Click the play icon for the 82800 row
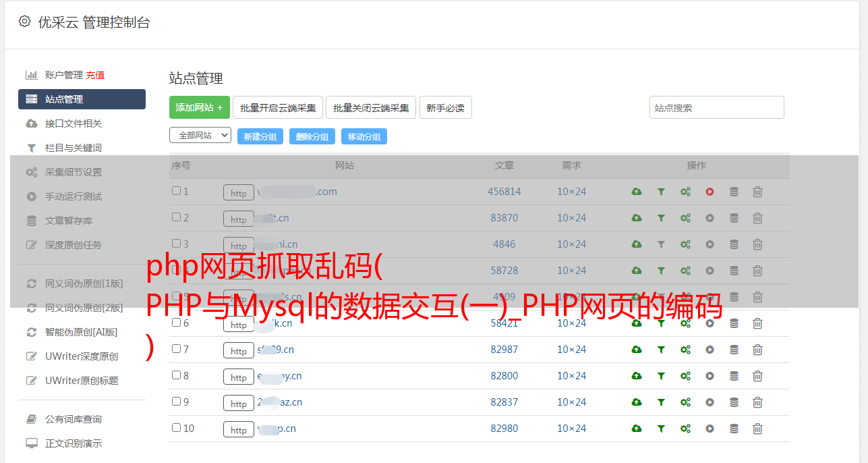The image size is (868, 463). [710, 376]
